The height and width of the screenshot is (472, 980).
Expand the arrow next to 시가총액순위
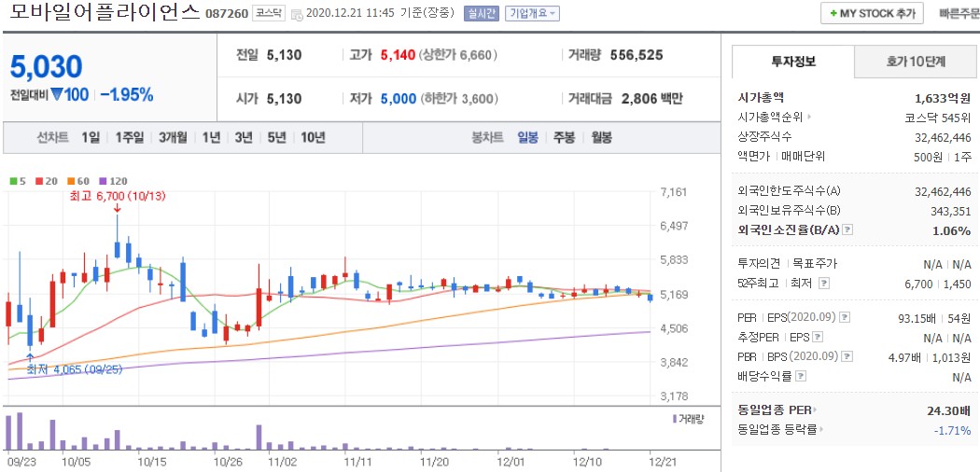(810, 117)
